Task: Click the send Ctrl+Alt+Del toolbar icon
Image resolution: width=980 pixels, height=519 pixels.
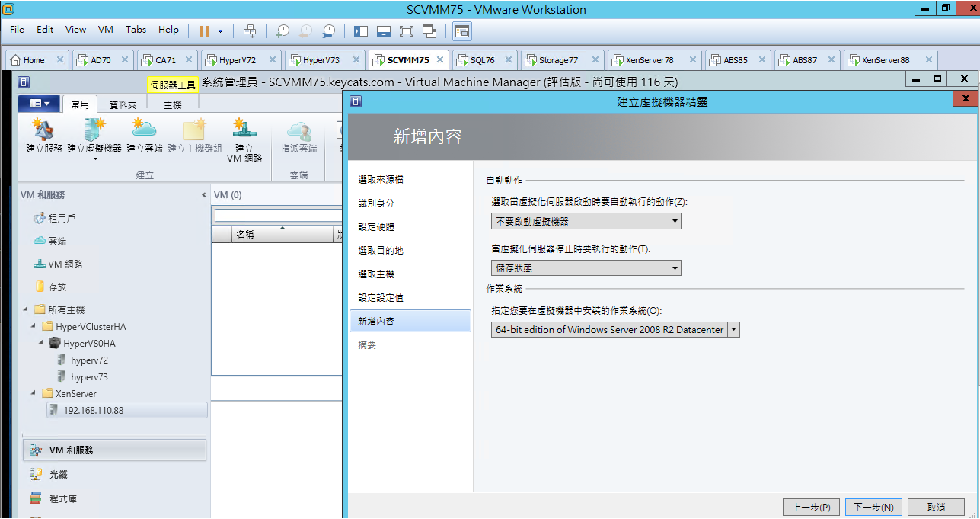Action: [x=250, y=30]
